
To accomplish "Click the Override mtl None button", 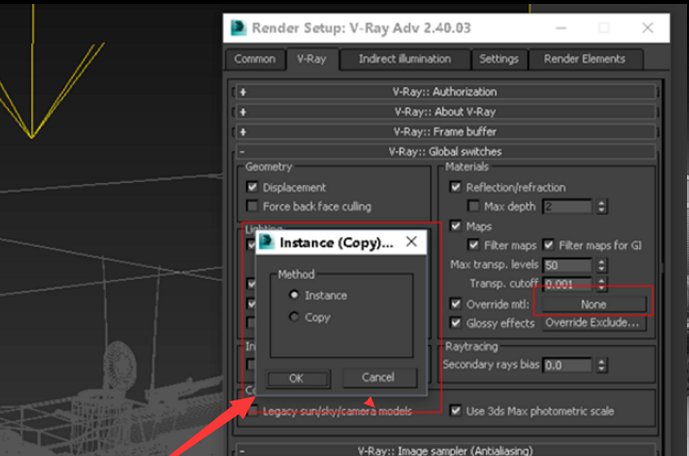I will tap(593, 304).
